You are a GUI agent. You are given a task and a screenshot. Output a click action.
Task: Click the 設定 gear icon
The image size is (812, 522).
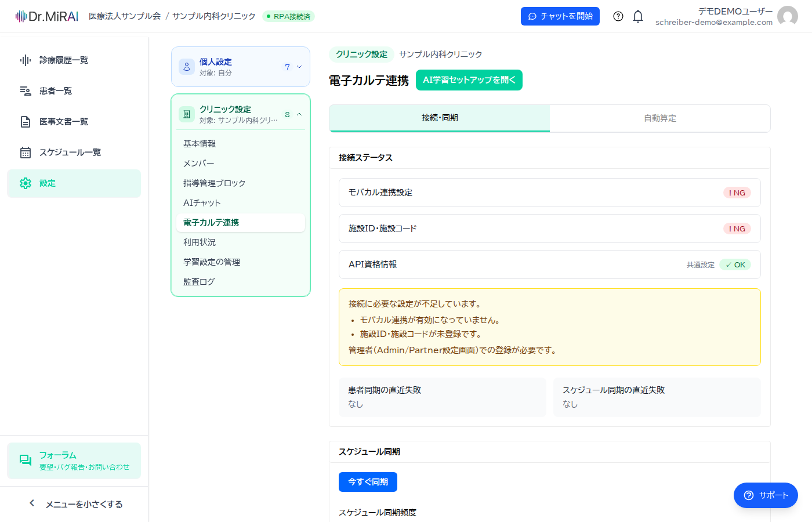pos(26,183)
